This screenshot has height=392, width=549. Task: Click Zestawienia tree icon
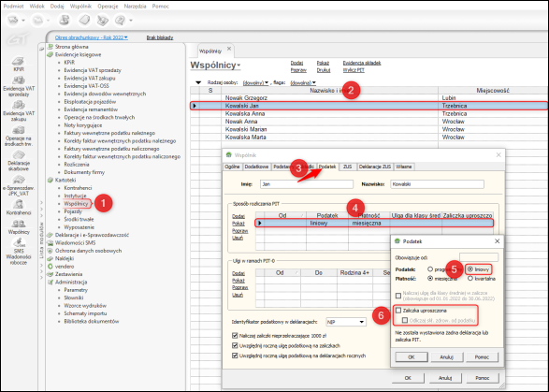tap(51, 274)
